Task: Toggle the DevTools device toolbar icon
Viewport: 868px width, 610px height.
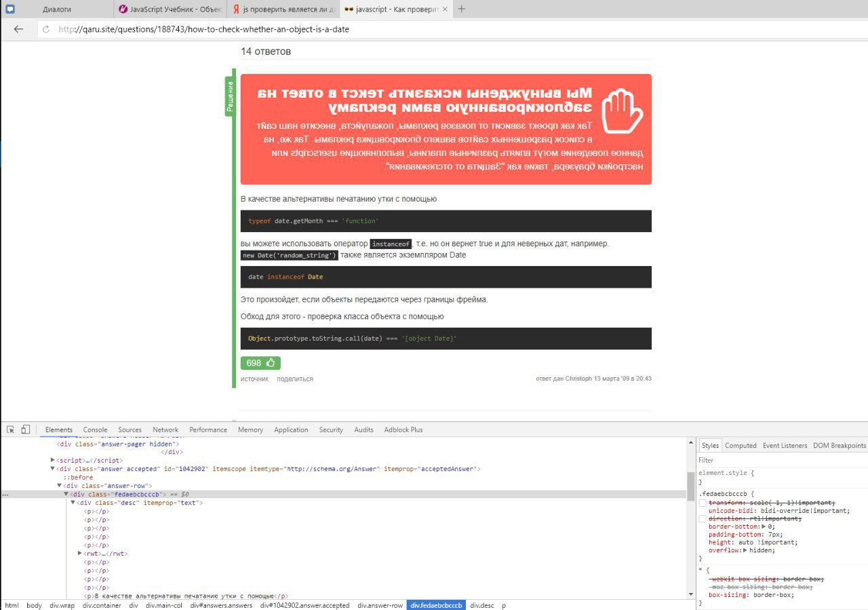Action: [x=26, y=430]
